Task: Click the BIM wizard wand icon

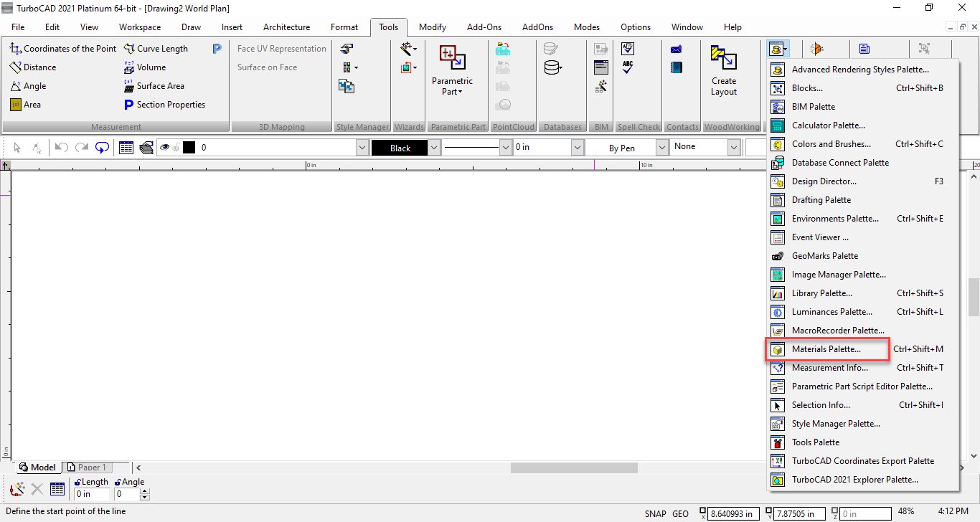Action: (601, 86)
